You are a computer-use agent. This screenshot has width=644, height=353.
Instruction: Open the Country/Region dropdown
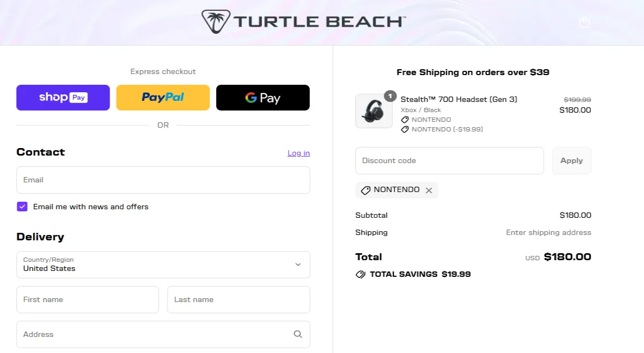coord(163,264)
